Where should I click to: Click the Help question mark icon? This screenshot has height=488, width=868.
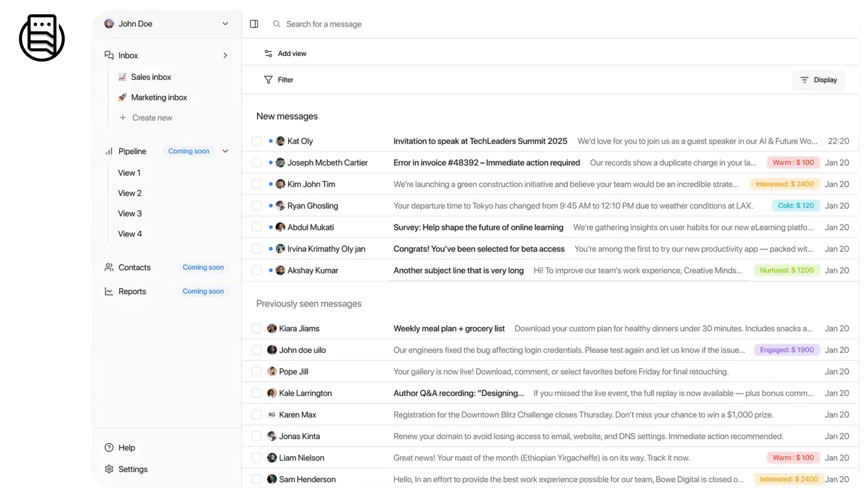109,448
